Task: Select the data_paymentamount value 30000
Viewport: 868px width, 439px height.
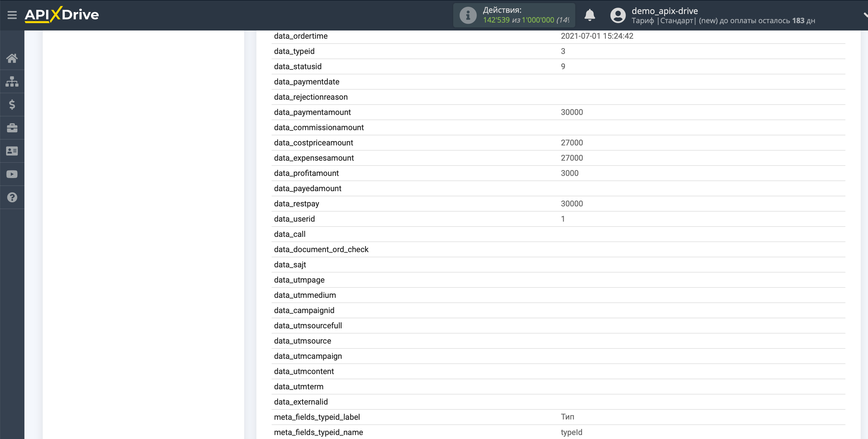Action: [571, 112]
